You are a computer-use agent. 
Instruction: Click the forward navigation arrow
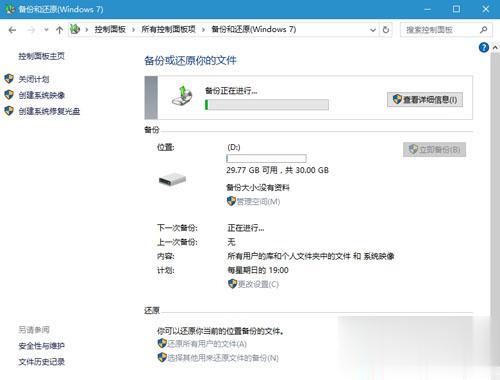tap(31, 30)
